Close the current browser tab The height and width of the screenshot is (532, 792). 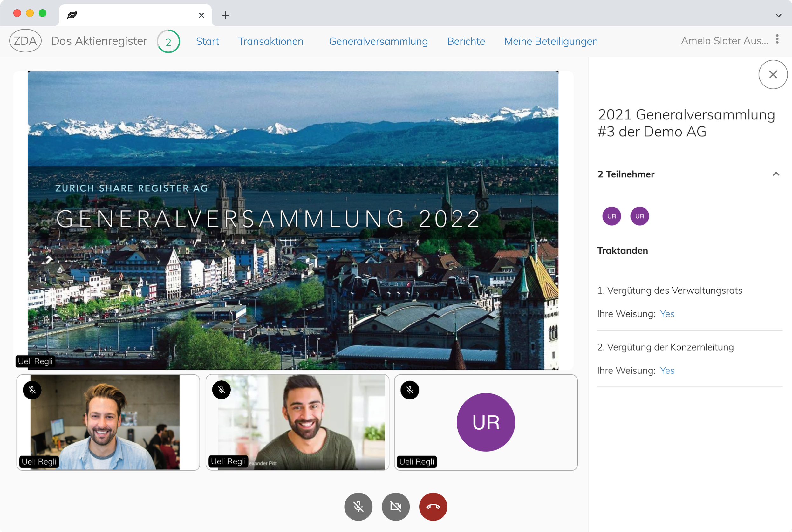(x=201, y=15)
